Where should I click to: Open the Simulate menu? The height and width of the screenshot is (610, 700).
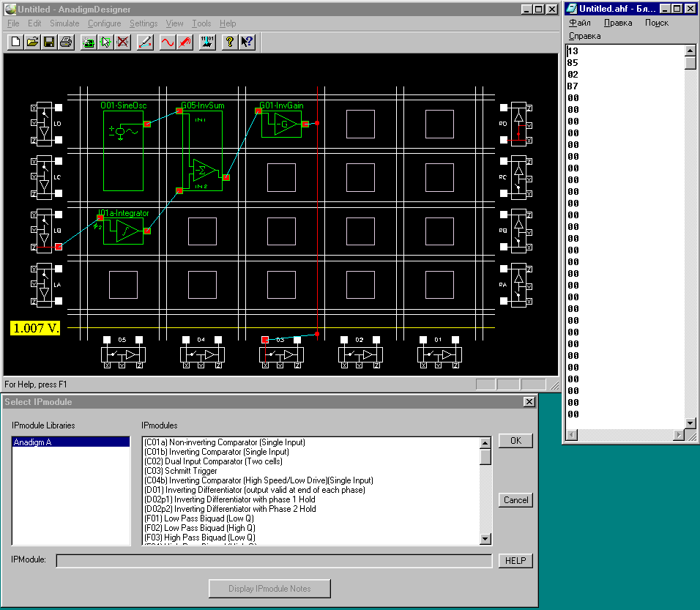coord(64,23)
